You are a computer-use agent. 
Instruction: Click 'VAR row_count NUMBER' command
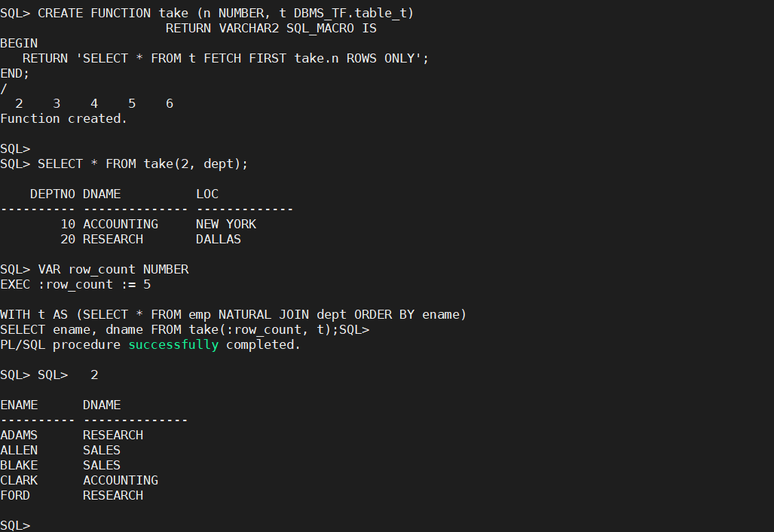(x=113, y=270)
